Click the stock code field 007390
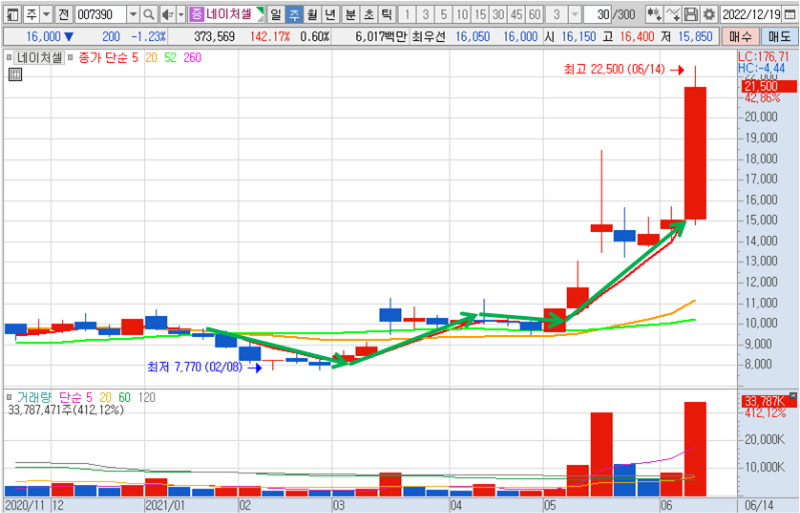Viewport: 800px width, 513px height. pos(99,14)
